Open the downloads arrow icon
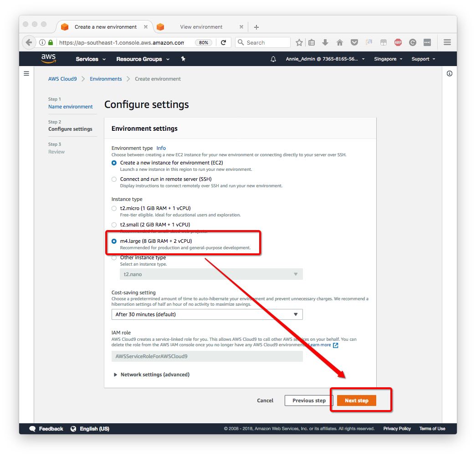The height and width of the screenshot is (457, 476). [x=325, y=42]
